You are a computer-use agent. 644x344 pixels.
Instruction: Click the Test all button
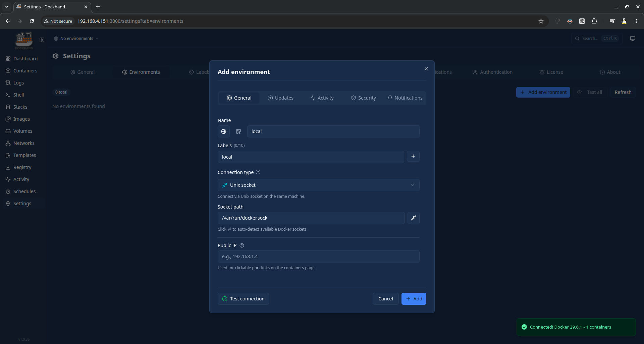point(590,92)
